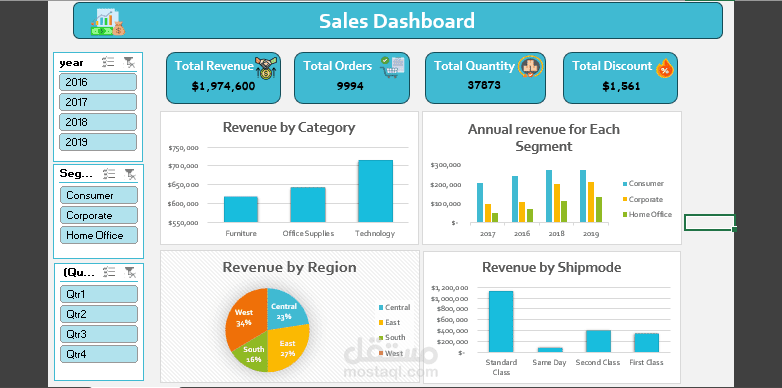
Task: Click the Corporate legend color swatch
Action: [625, 199]
